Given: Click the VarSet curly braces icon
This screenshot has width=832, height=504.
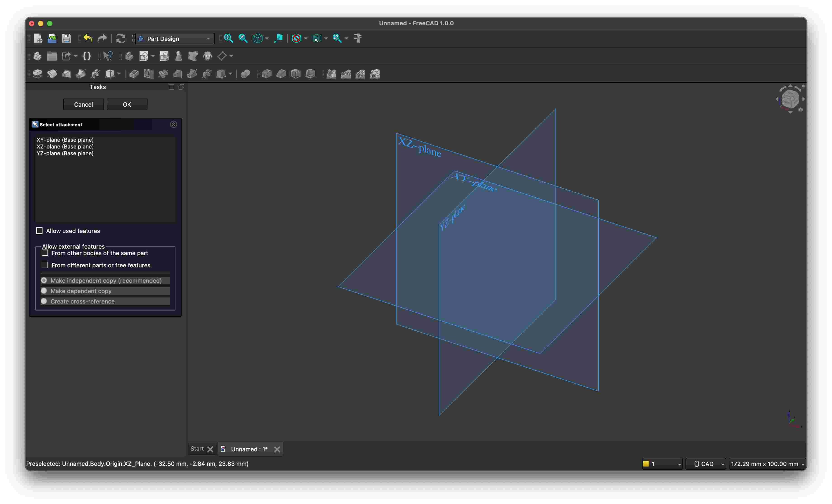Looking at the screenshot, I should tap(87, 56).
